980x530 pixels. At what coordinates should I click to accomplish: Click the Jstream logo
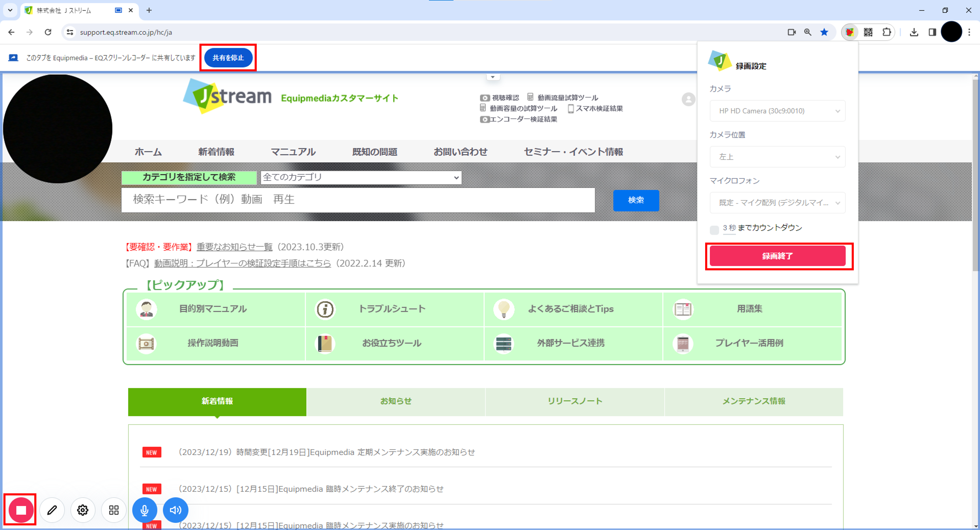pyautogui.click(x=227, y=96)
